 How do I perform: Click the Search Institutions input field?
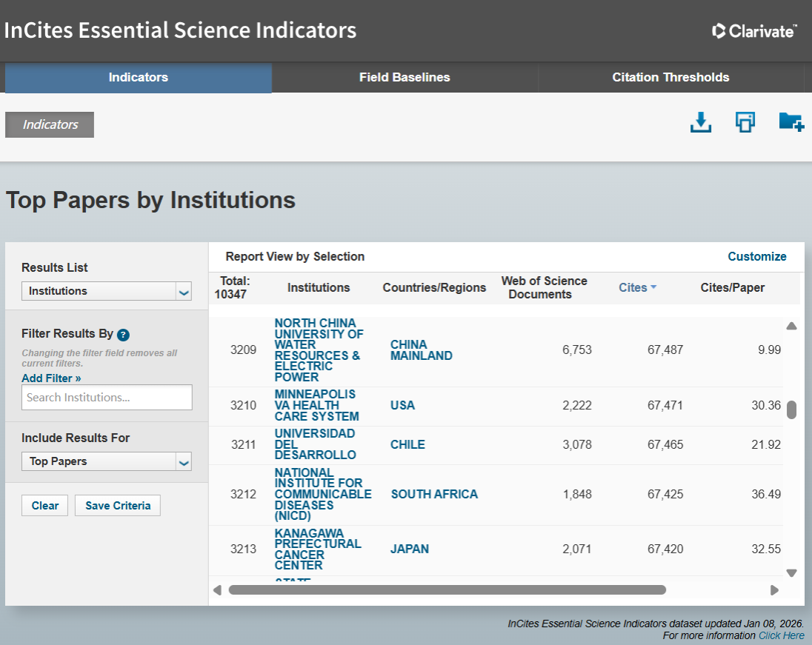(x=107, y=398)
